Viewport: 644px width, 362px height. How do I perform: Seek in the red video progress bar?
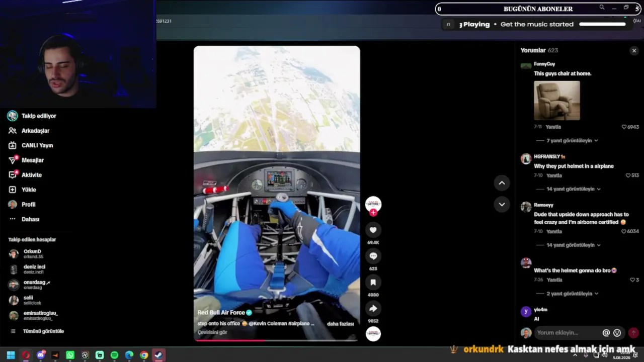tap(277, 340)
